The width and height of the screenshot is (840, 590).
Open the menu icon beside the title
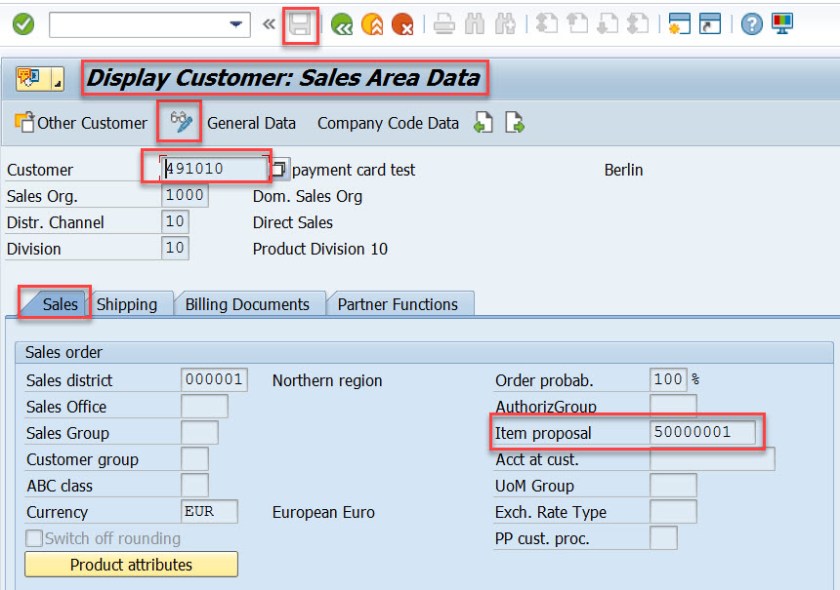pyautogui.click(x=40, y=79)
